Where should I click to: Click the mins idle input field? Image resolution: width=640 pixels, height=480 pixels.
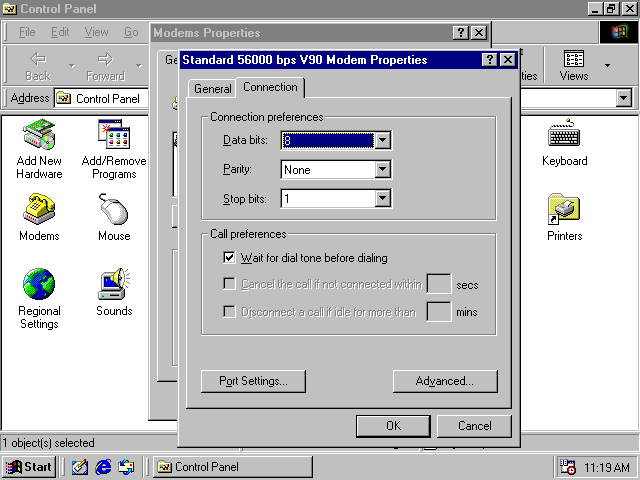point(439,312)
